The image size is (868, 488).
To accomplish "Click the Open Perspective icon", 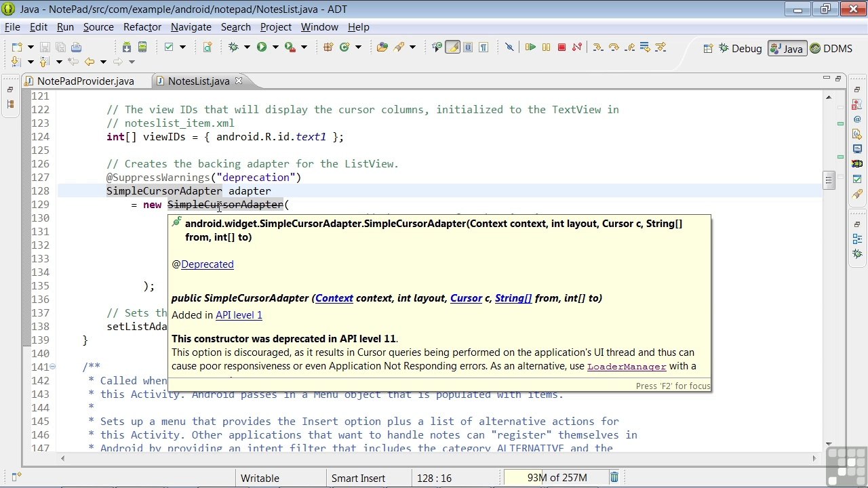I will [708, 48].
